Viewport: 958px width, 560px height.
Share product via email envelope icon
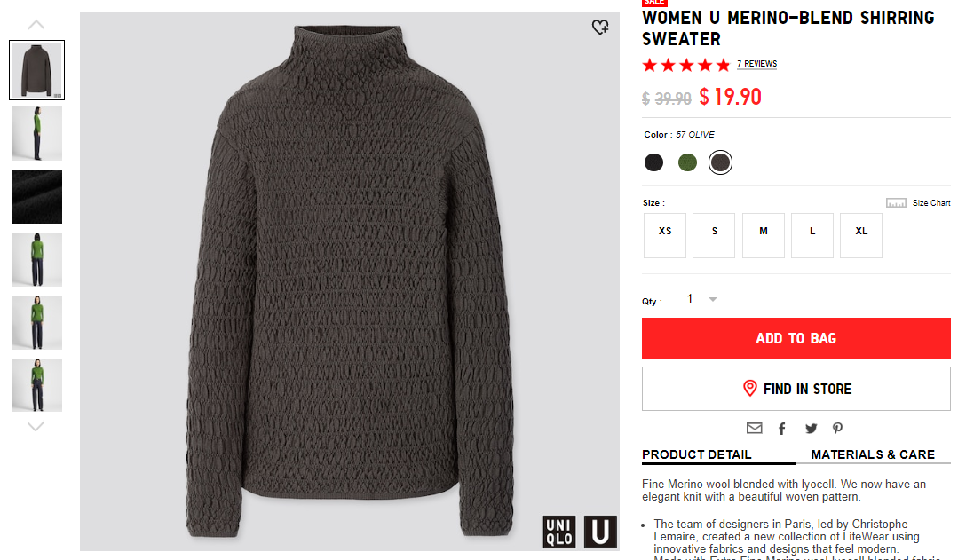tap(755, 428)
